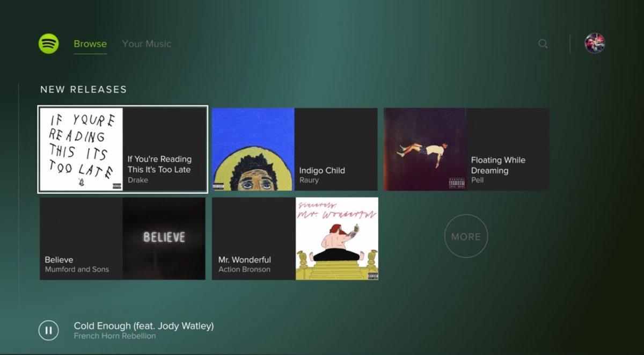The width and height of the screenshot is (644, 355).
Task: Select the "Floating While Dreaming" title text
Action: tap(498, 165)
